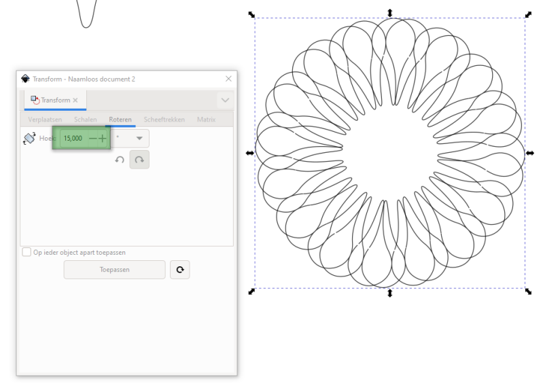Click the rotate counterclockwise icon
The height and width of the screenshot is (392, 543).
pos(120,160)
